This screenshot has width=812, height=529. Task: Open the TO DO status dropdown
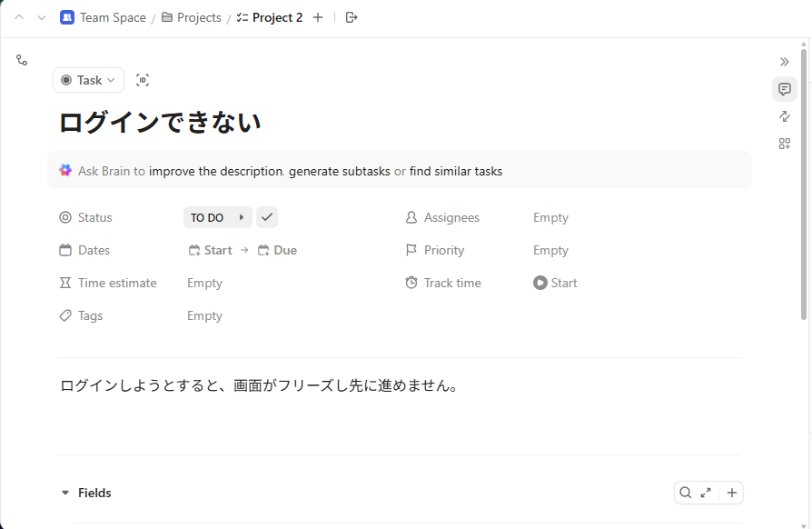[217, 217]
